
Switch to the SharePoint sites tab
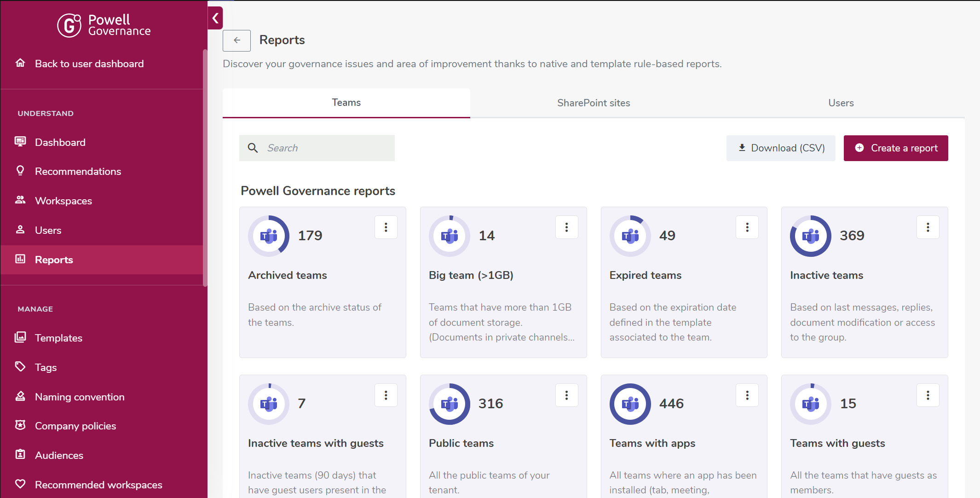(594, 103)
